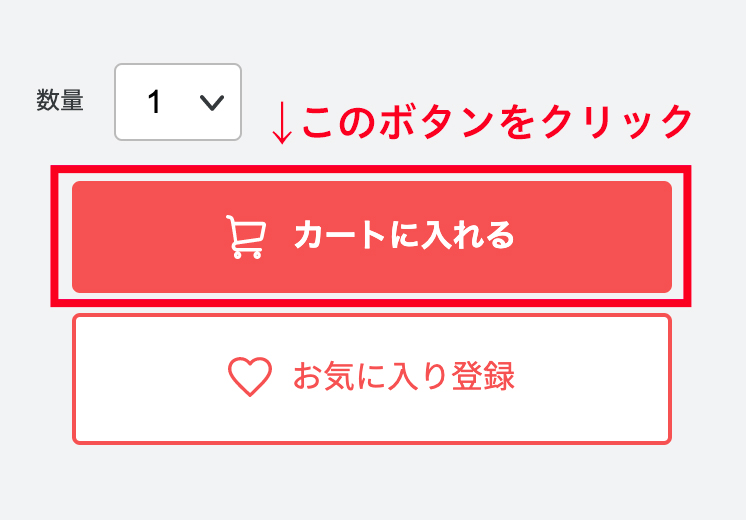Click the chevron arrow in quantity selector
Image resolution: width=746 pixels, height=520 pixels.
pyautogui.click(x=212, y=102)
